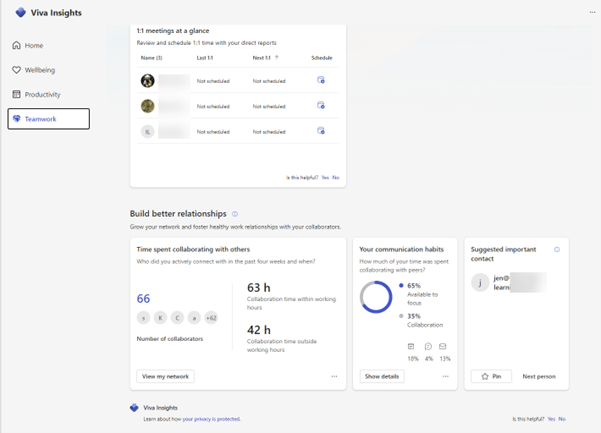Click the Productivity calendar icon in sidebar
The width and height of the screenshot is (601, 433).
click(x=16, y=95)
